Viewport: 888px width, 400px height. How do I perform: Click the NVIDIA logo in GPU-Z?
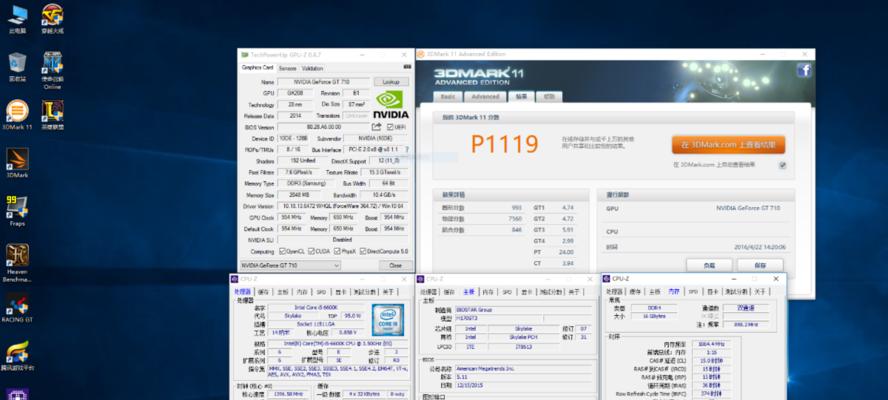pos(391,105)
